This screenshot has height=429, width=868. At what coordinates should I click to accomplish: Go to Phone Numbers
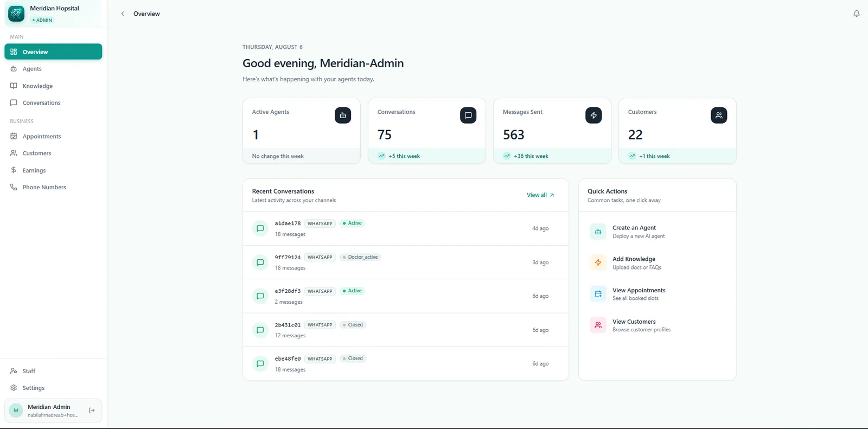(x=53, y=187)
